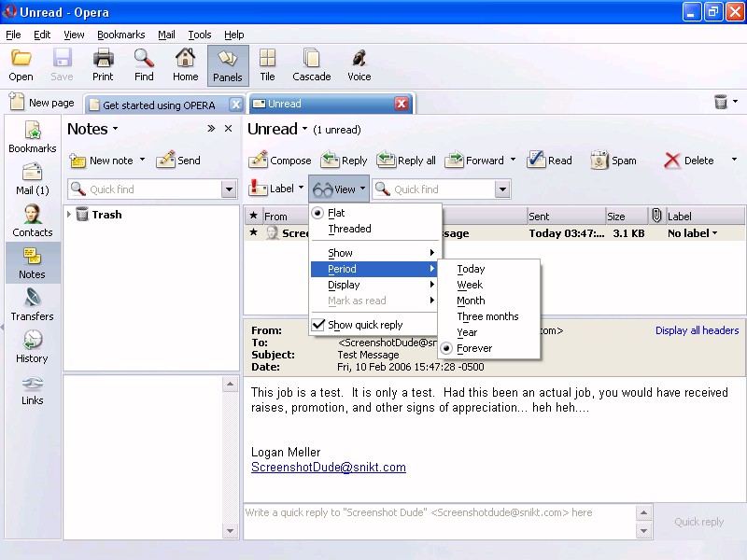The width and height of the screenshot is (747, 560).
Task: Click the ScreenshotDude@snikt.com email link
Action: pyautogui.click(x=328, y=468)
